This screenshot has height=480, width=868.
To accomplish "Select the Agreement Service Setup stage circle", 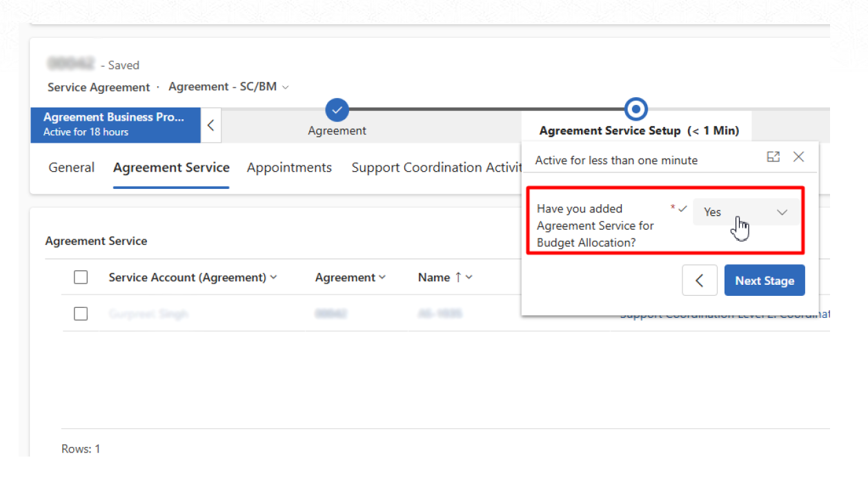I will pos(635,109).
